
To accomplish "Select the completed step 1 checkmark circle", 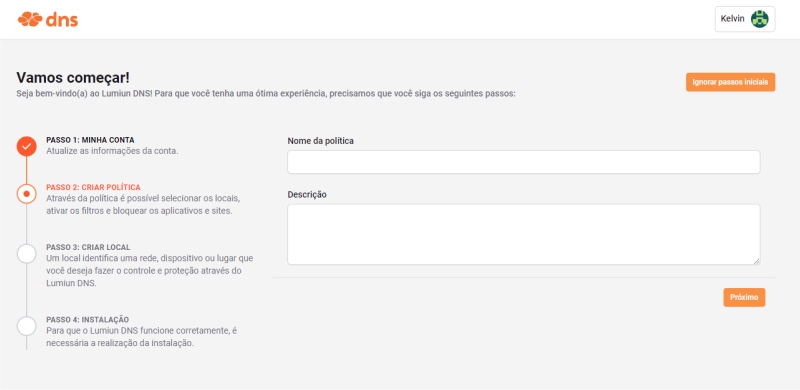I will pos(27,146).
